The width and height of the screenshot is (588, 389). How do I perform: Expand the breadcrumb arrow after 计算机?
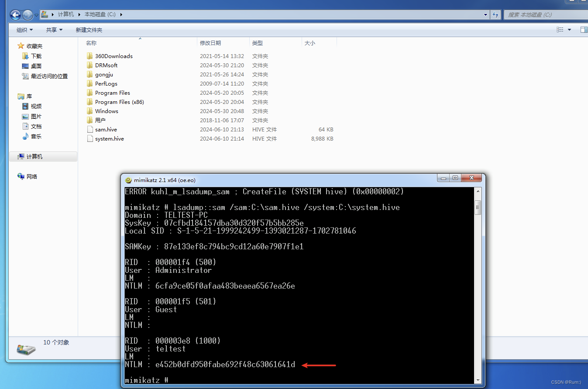[x=79, y=14]
